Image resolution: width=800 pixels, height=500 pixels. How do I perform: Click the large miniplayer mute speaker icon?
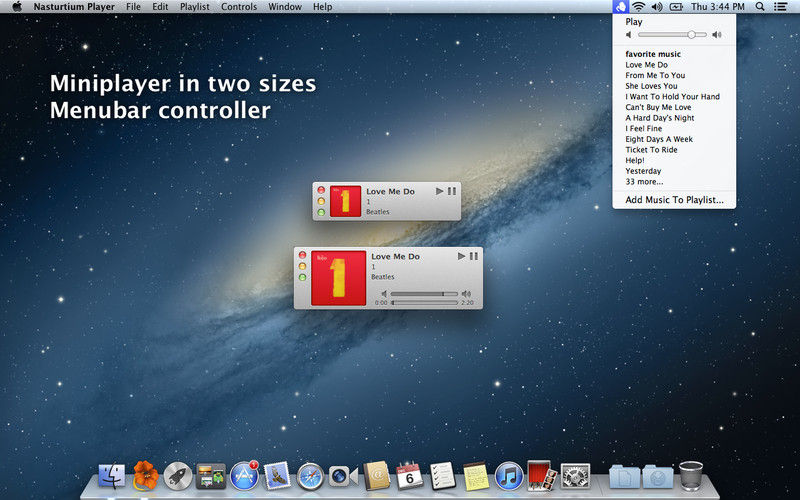point(385,294)
